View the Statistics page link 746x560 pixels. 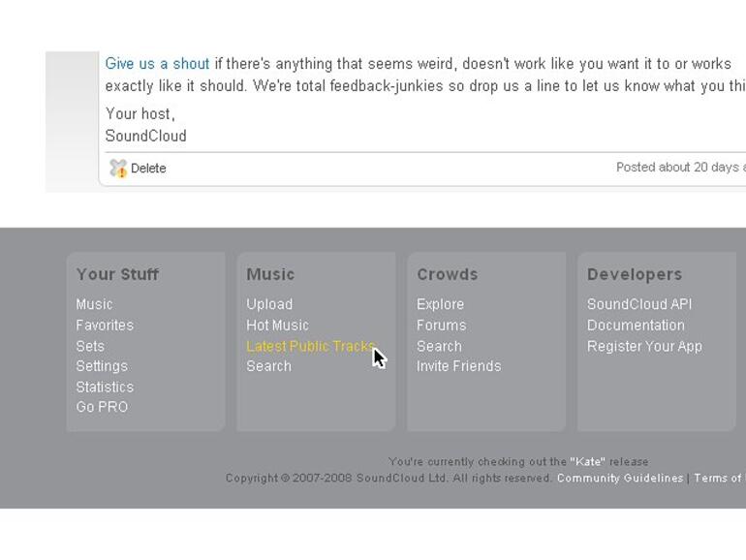coord(105,387)
